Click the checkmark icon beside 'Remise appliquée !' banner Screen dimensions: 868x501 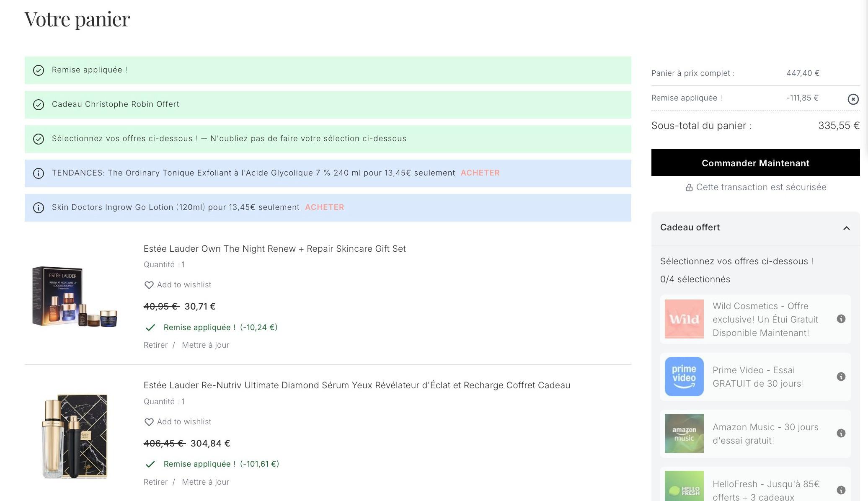[x=39, y=70]
